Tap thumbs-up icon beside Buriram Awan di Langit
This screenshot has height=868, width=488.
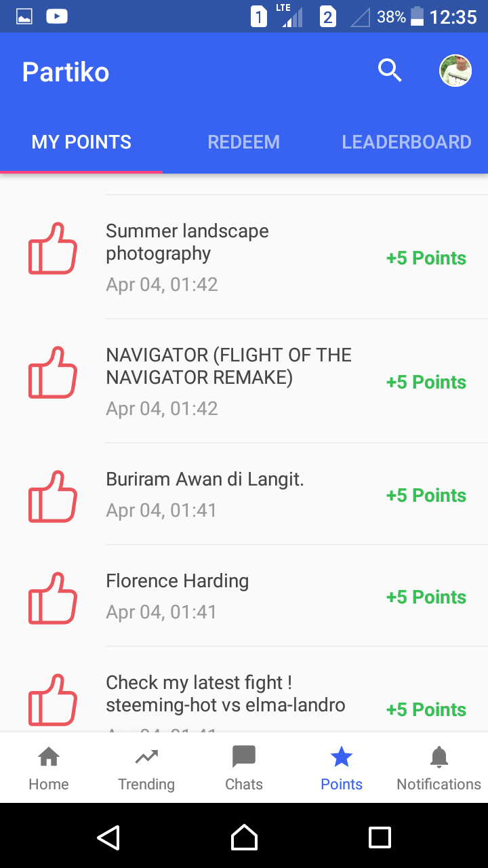[x=52, y=496]
